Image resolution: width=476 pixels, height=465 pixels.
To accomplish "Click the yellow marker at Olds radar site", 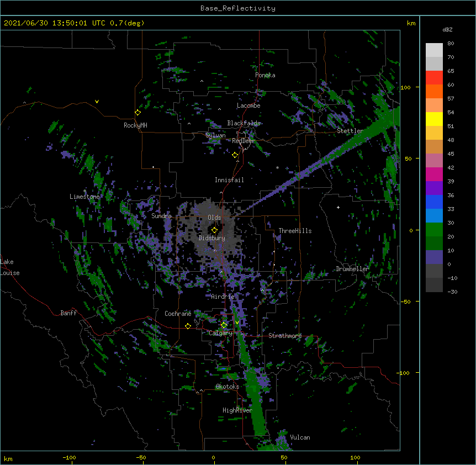I will click(x=214, y=230).
